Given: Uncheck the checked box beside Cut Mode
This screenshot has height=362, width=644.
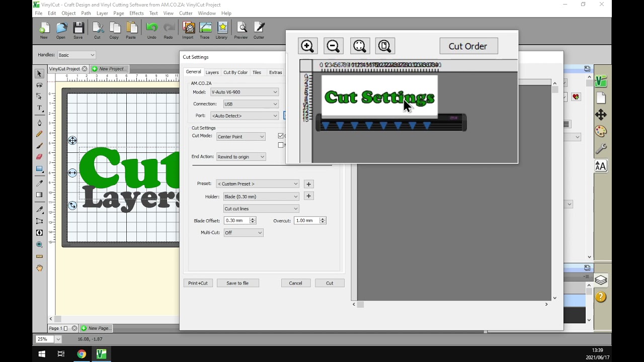Looking at the screenshot, I should pos(281,136).
